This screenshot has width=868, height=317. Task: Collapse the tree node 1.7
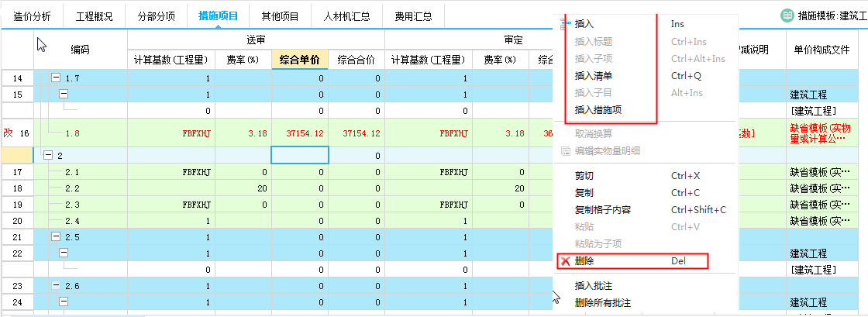56,78
